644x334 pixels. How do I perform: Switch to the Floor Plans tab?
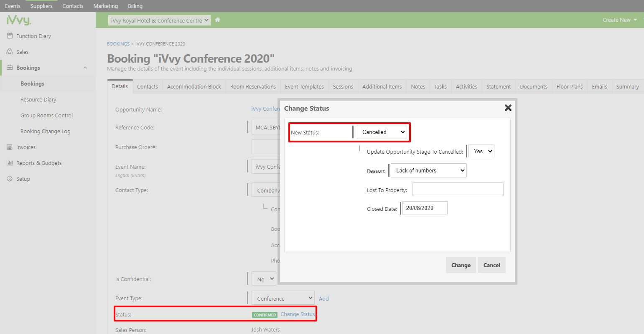click(570, 86)
